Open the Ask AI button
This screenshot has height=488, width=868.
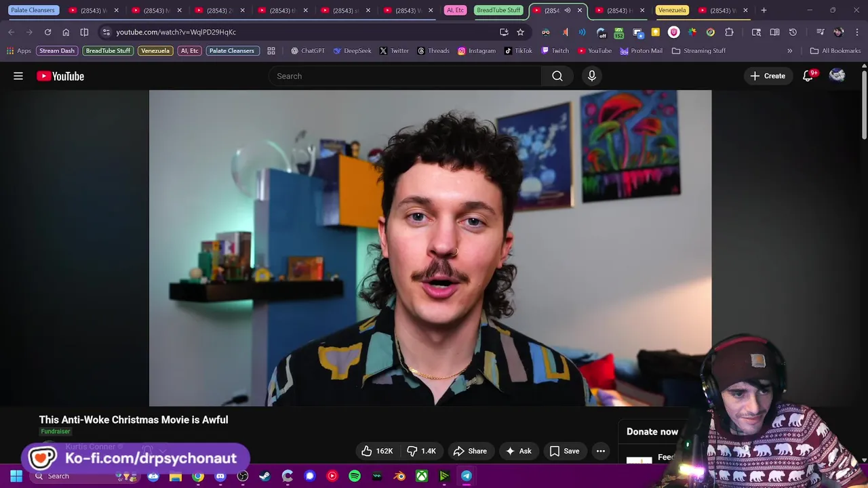518,451
